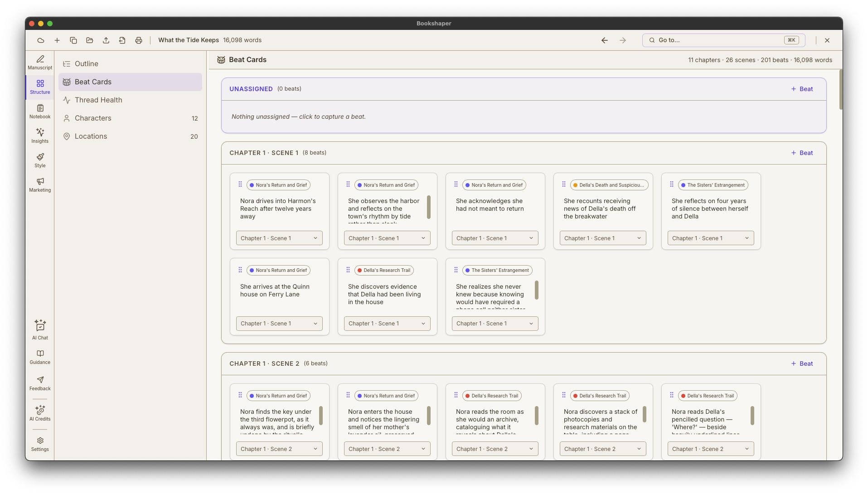Viewport: 868px width, 494px height.
Task: Add a Beat to Chapter 1 Scene 1
Action: 802,153
